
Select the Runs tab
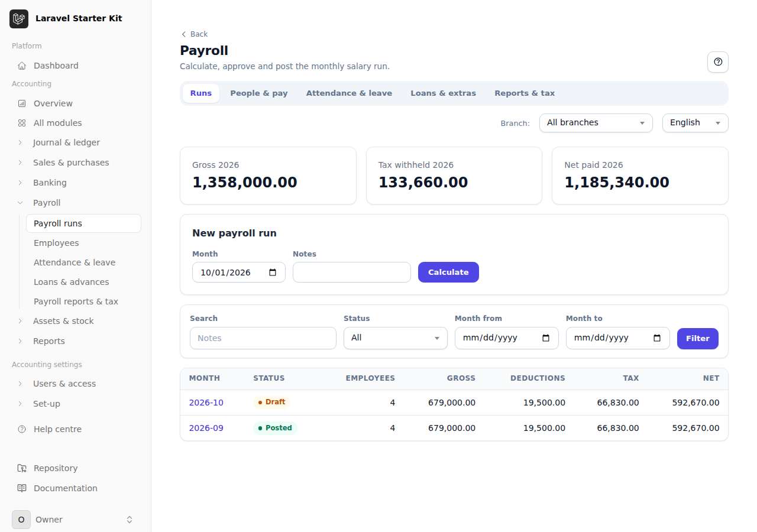201,93
